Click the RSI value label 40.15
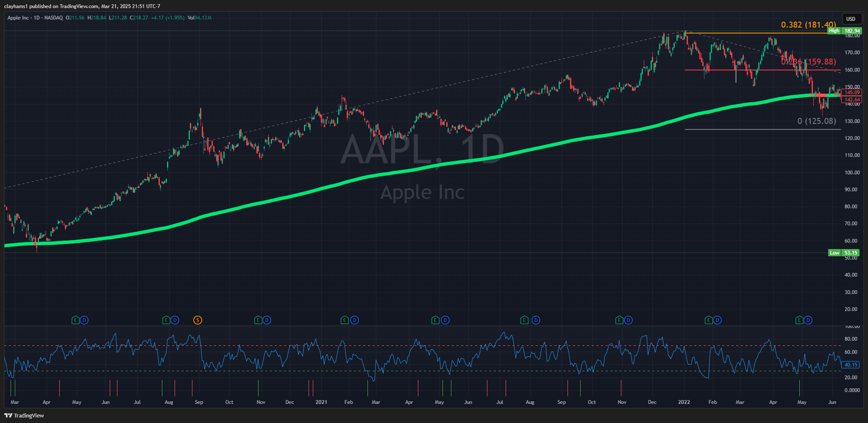 tap(851, 365)
